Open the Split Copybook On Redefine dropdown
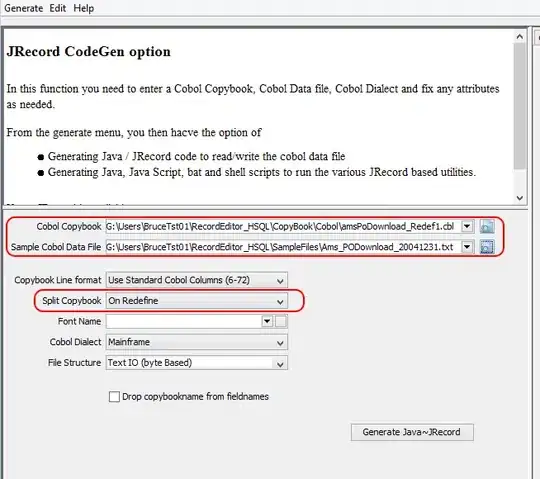Viewport: 540px width, 479px height. tap(197, 301)
